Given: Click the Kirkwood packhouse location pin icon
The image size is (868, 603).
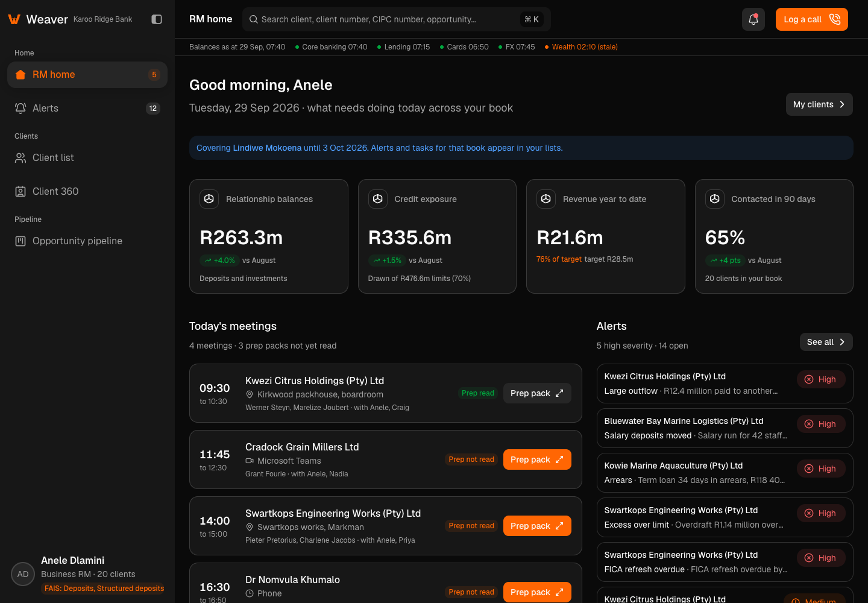Looking at the screenshot, I should [x=250, y=394].
